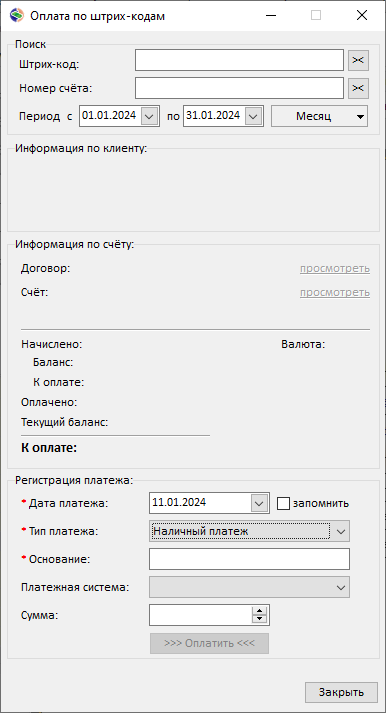Click the clear button next to Номер счёта field
386x713 pixels.
[358, 88]
